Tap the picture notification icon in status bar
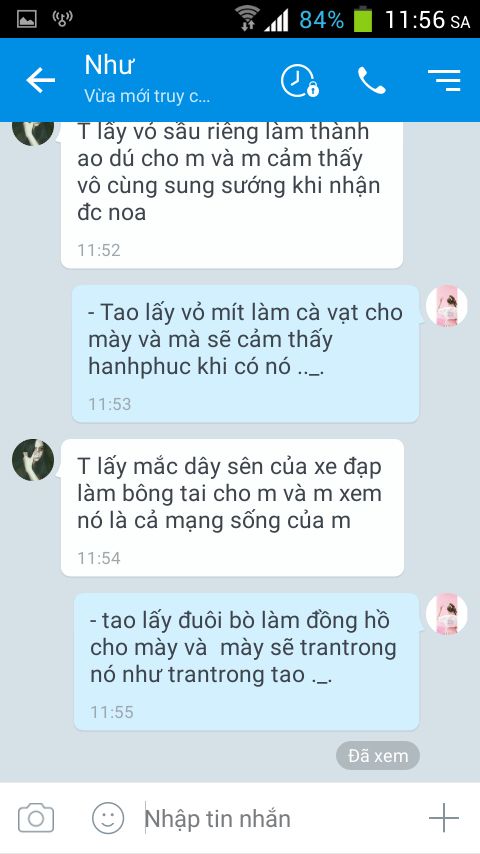480x854 pixels. pos(27,19)
